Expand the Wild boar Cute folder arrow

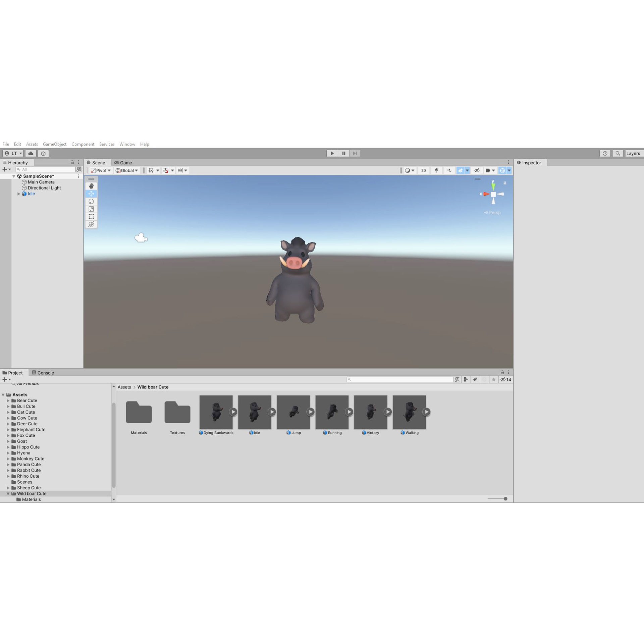[8, 493]
